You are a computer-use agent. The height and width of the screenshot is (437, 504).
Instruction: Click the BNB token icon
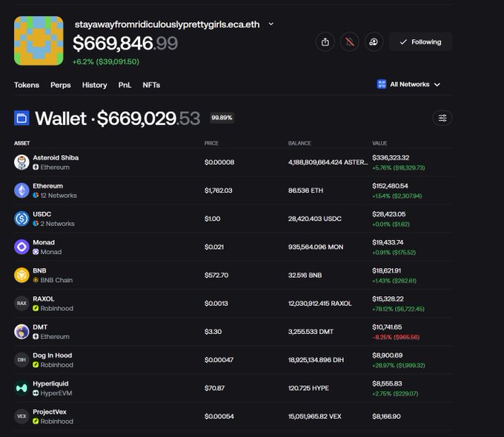click(x=21, y=276)
